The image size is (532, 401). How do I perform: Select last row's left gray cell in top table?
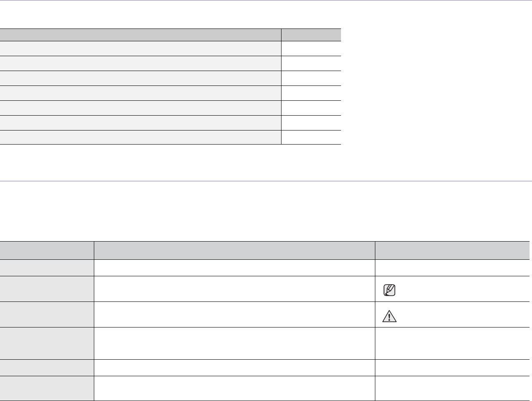tap(141, 138)
